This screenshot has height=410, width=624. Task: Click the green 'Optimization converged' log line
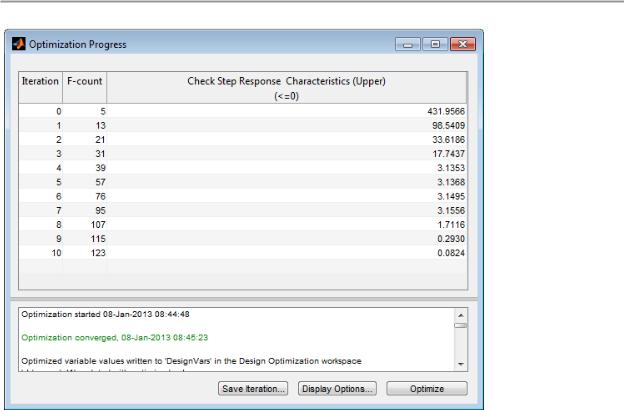115,338
